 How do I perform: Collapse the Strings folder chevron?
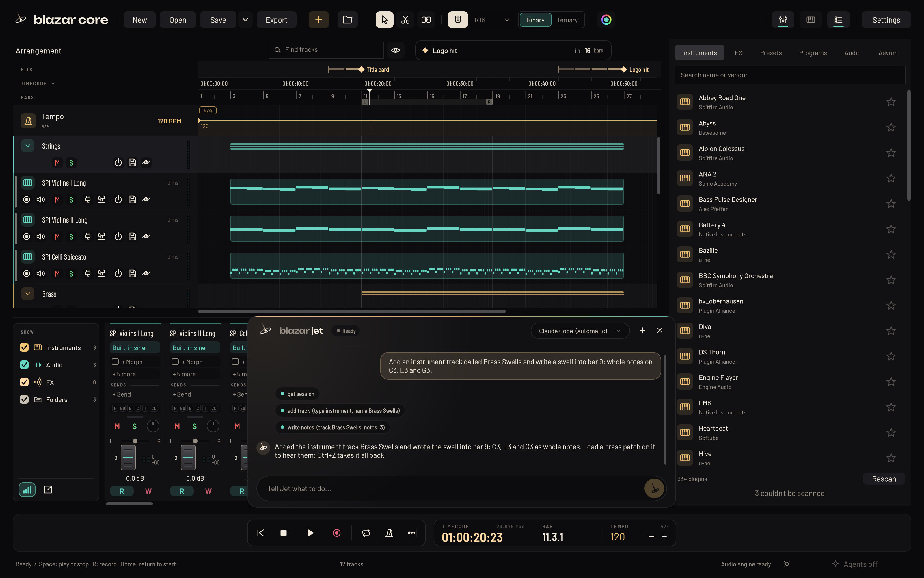point(27,146)
